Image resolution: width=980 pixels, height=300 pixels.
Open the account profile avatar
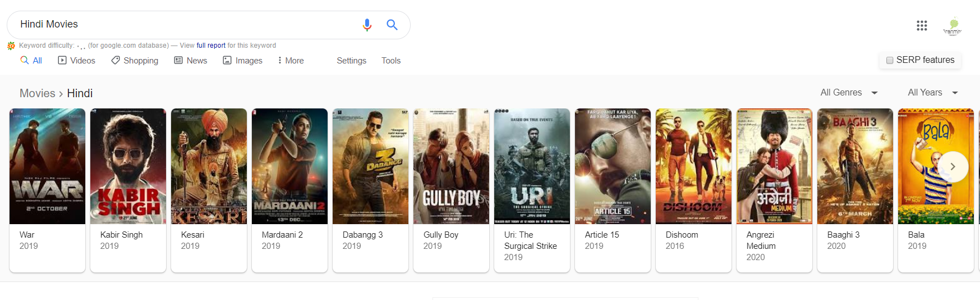(x=953, y=26)
